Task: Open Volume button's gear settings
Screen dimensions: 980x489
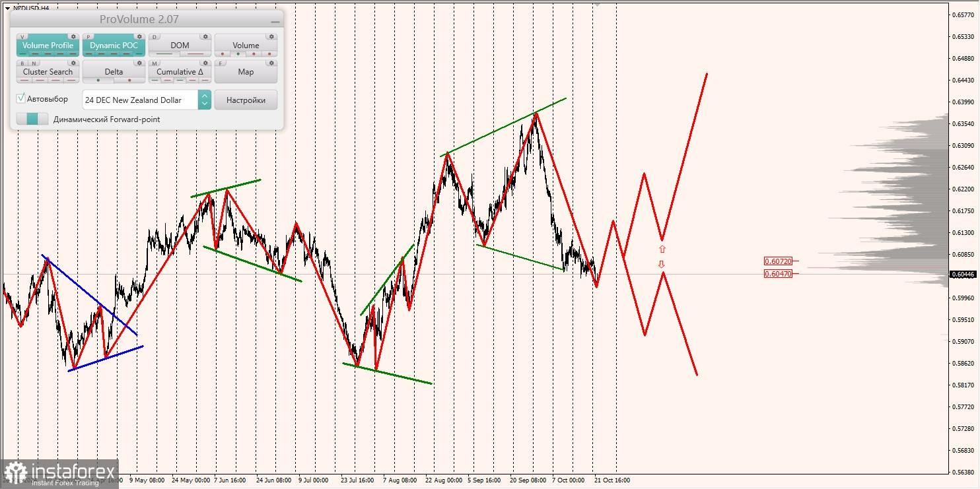Action: [271, 37]
